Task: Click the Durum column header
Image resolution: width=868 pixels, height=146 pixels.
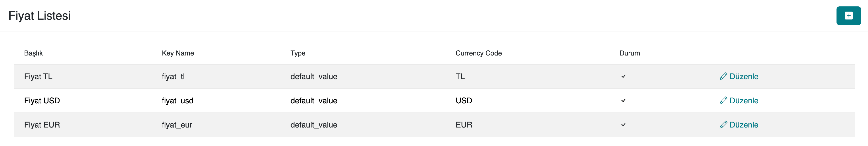Action: pyautogui.click(x=629, y=53)
